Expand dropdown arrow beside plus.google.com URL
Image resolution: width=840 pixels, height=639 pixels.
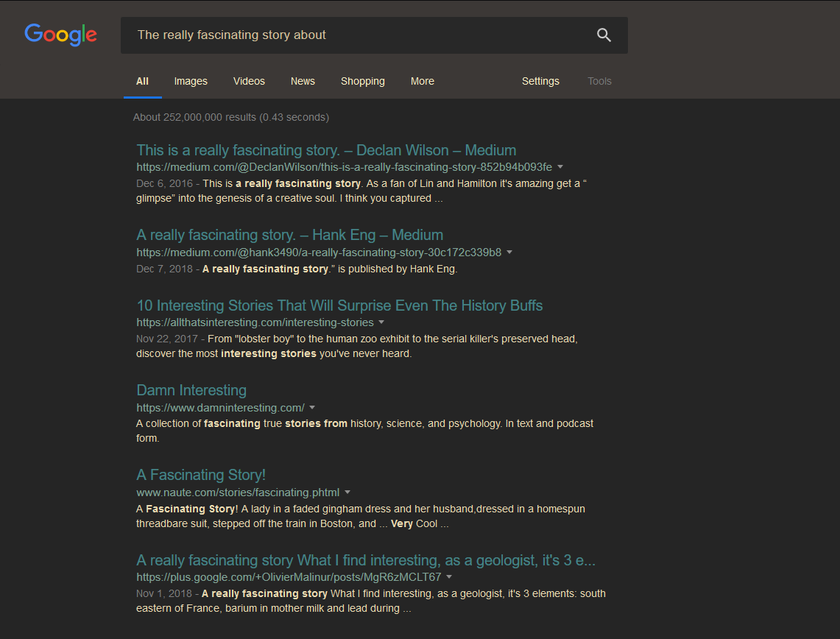point(450,576)
